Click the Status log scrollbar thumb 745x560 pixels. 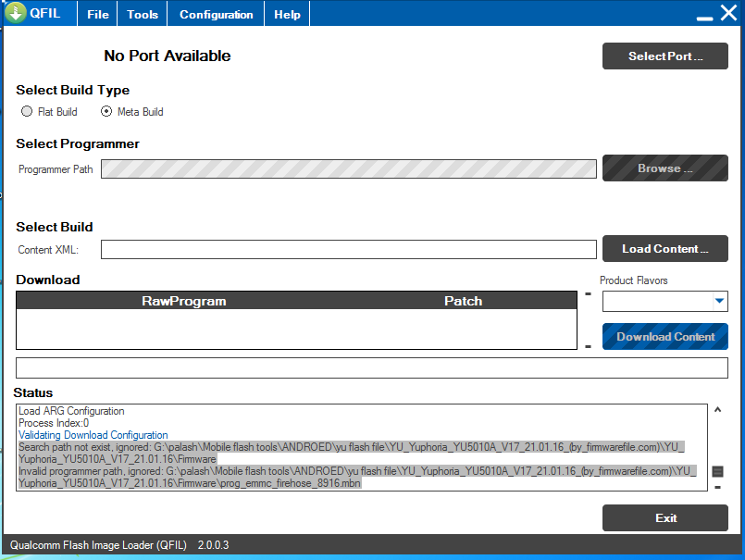718,471
